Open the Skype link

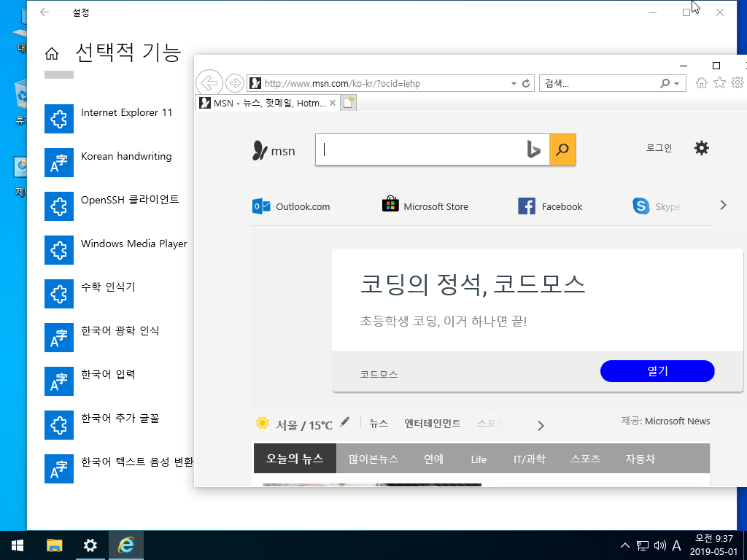(x=657, y=206)
